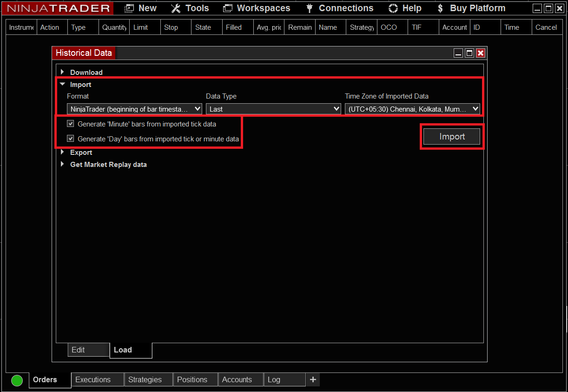This screenshot has width=568, height=392.
Task: Switch to the Edit tab
Action: [88, 350]
